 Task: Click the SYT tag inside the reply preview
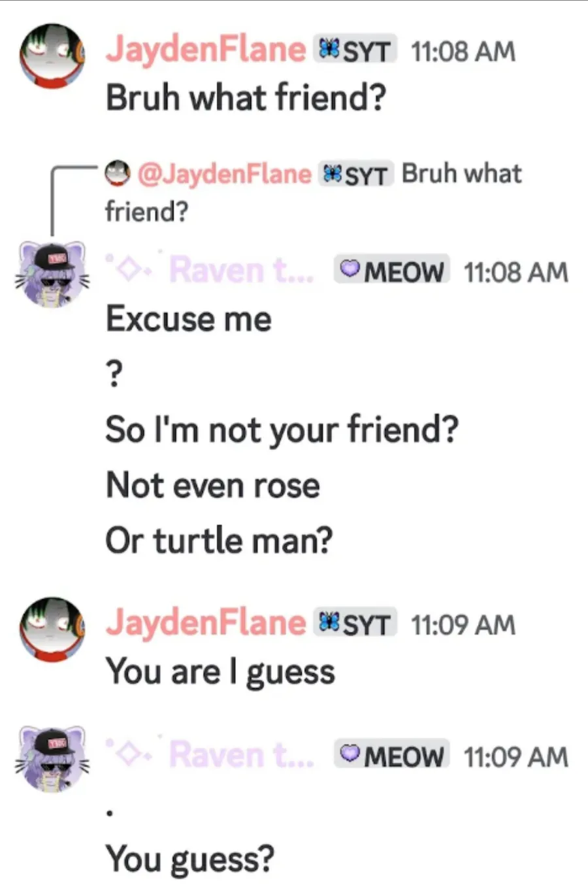pos(356,175)
